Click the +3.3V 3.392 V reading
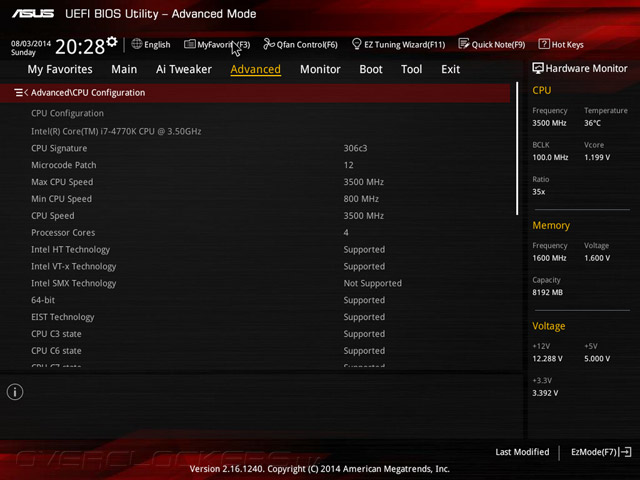This screenshot has height=480, width=640. [545, 393]
